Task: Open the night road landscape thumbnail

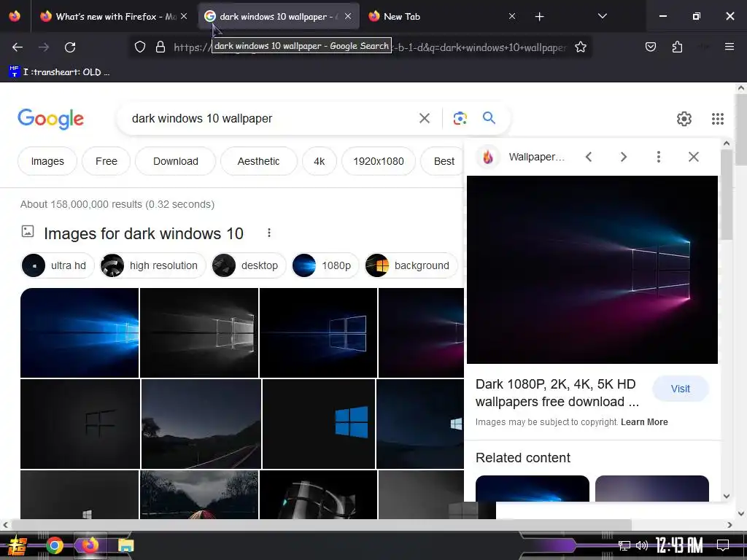Action: pyautogui.click(x=201, y=424)
